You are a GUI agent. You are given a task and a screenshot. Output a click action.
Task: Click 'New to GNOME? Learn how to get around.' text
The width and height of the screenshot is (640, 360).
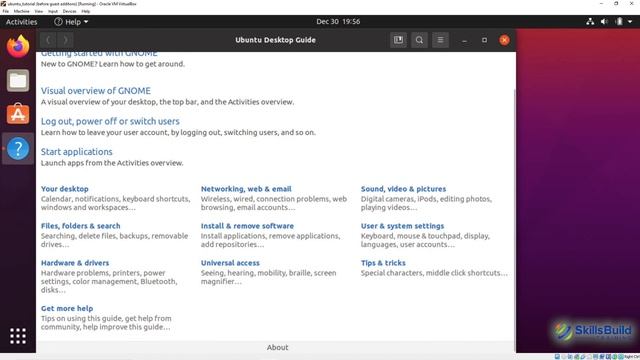point(113,64)
